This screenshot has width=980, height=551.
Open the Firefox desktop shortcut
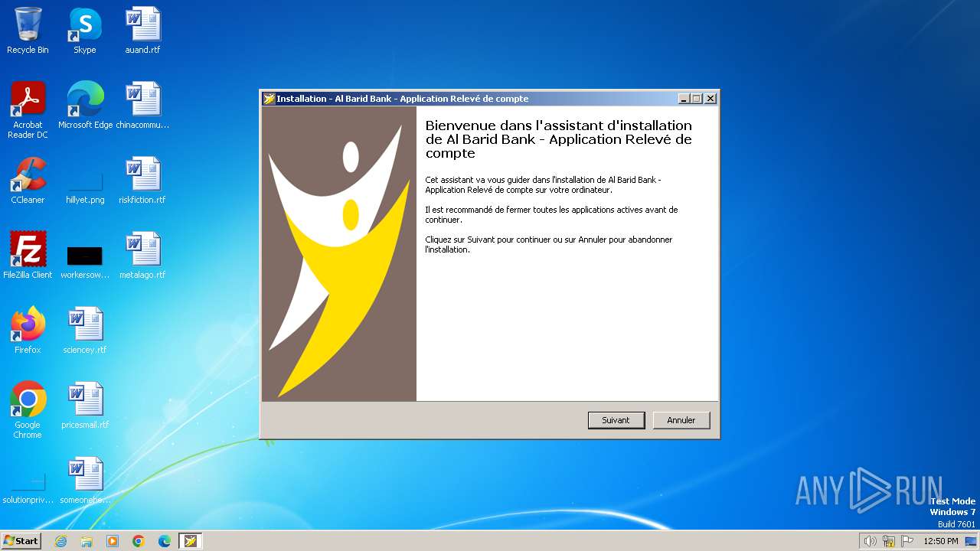[x=28, y=330]
